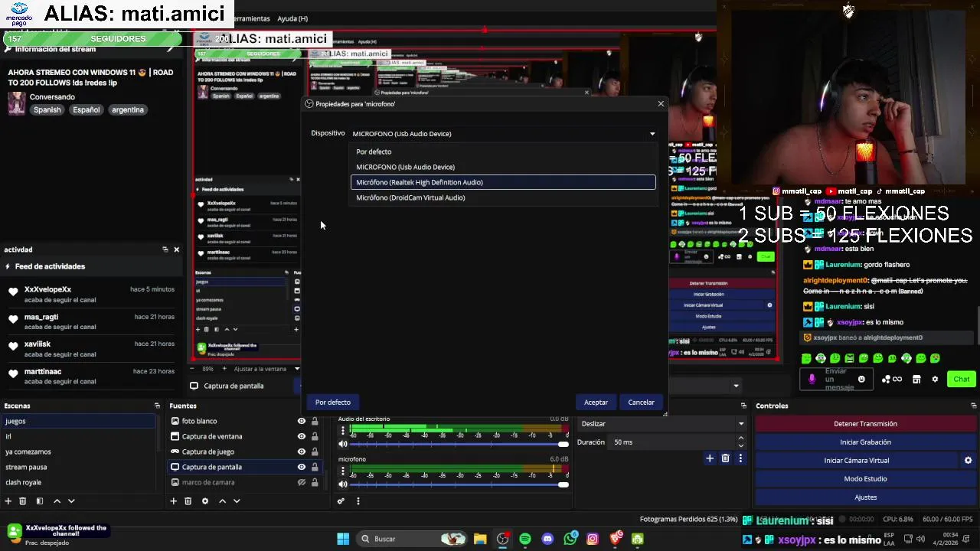980x551 pixels.
Task: Remove the selected source with trash icon
Action: coord(188,501)
